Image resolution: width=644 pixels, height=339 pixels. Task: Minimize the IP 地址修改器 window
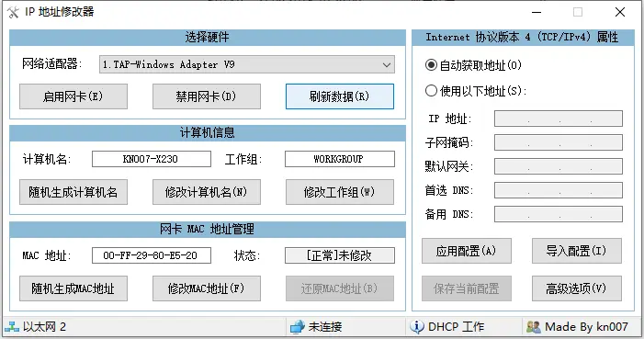(537, 12)
